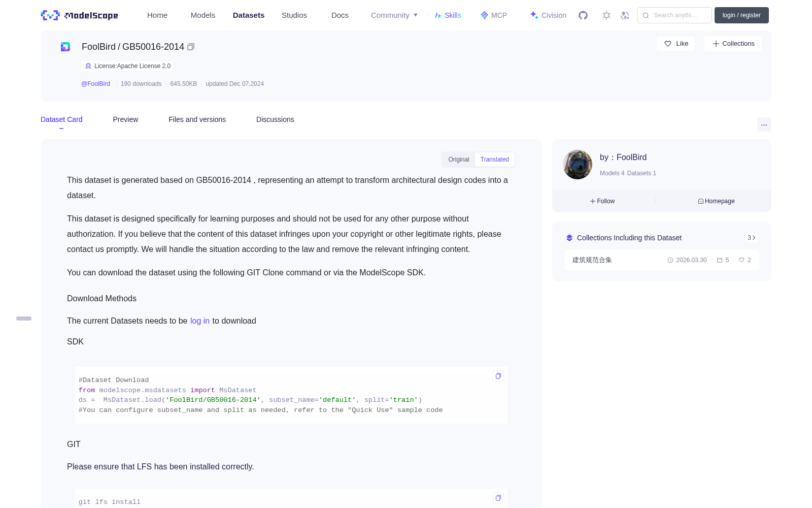Click the '645.50KB' size text
This screenshot has height=508, width=812.
tap(184, 84)
